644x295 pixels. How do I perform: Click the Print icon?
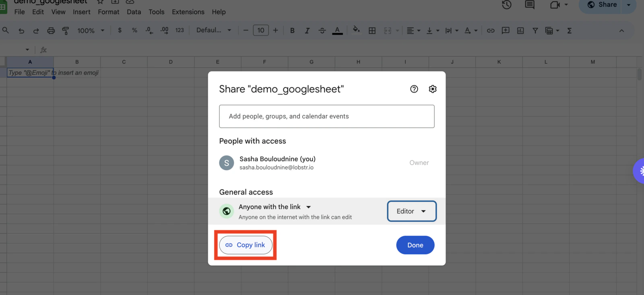51,31
